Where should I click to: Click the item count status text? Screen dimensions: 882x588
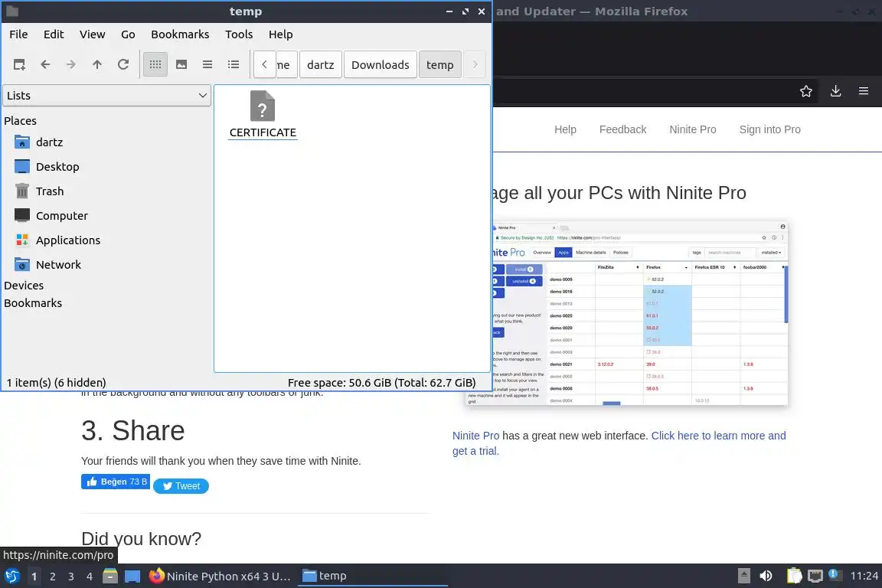(56, 383)
